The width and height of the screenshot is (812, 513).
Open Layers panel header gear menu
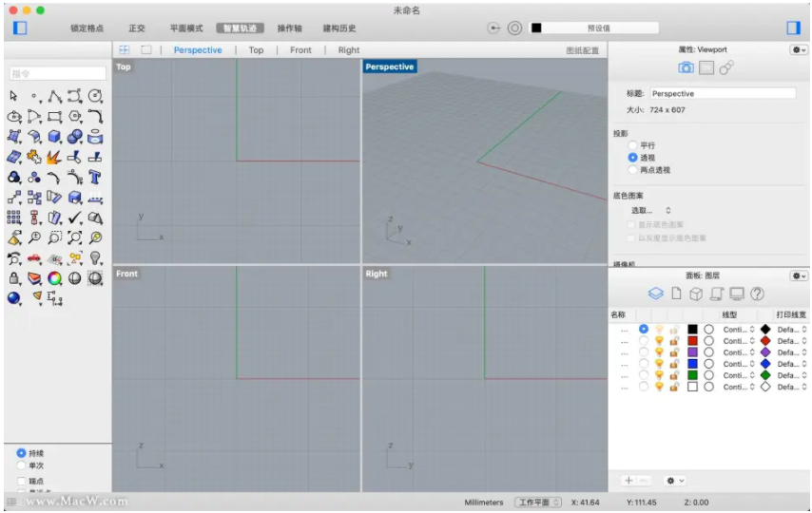pos(798,275)
